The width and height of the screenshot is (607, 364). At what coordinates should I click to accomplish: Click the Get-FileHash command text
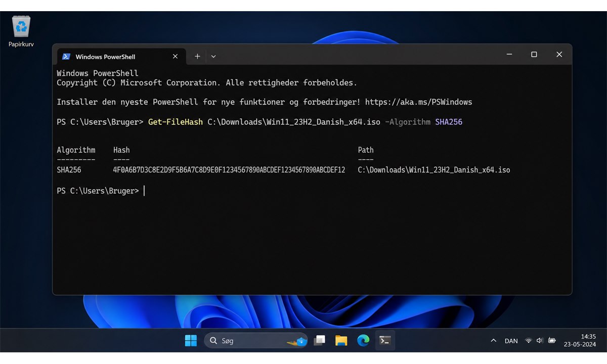[176, 122]
